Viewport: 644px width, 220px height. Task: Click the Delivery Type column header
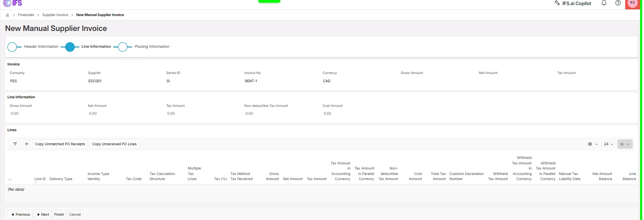(x=61, y=179)
